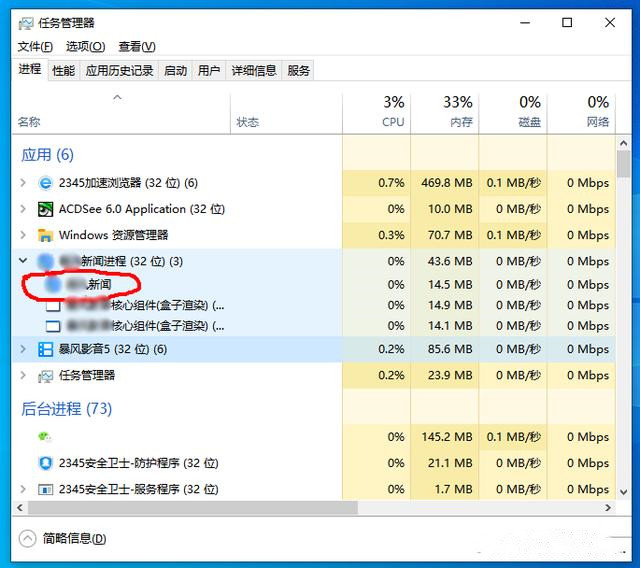The height and width of the screenshot is (568, 640).
Task: Click the Windows 资源管理器 folder icon
Action: [45, 235]
